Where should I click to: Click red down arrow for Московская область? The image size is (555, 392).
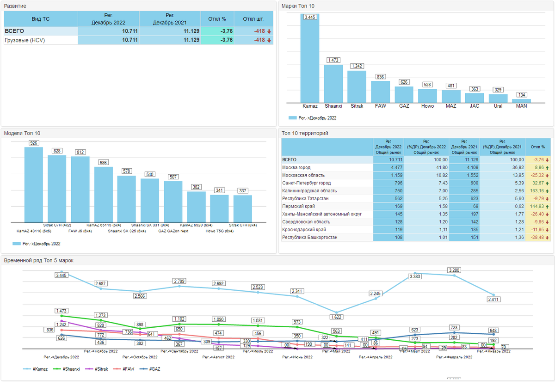point(548,176)
